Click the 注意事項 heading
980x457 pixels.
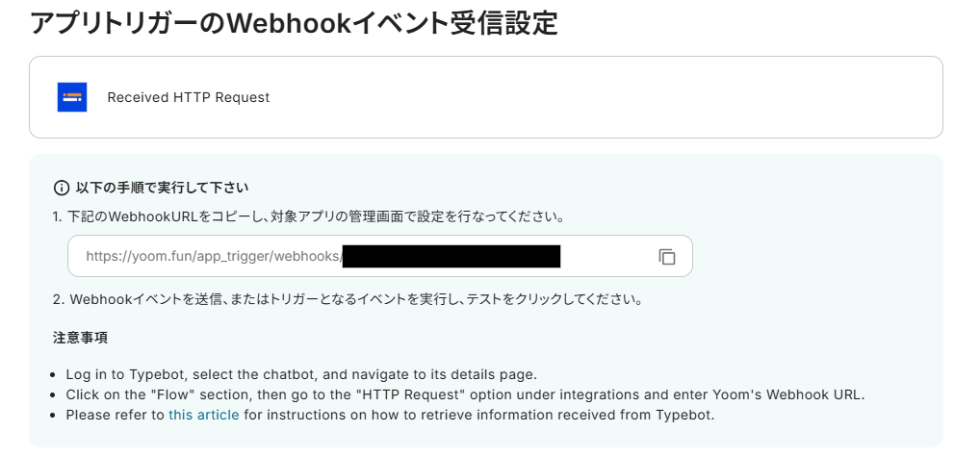click(x=79, y=338)
